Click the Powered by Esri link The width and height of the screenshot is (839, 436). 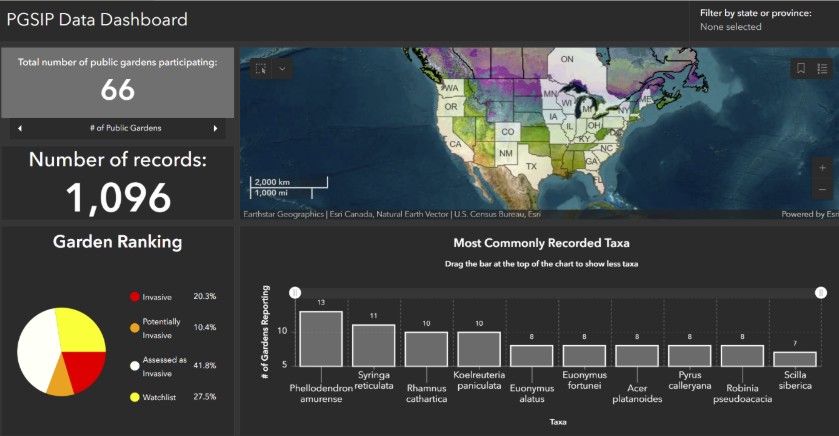pyautogui.click(x=811, y=214)
